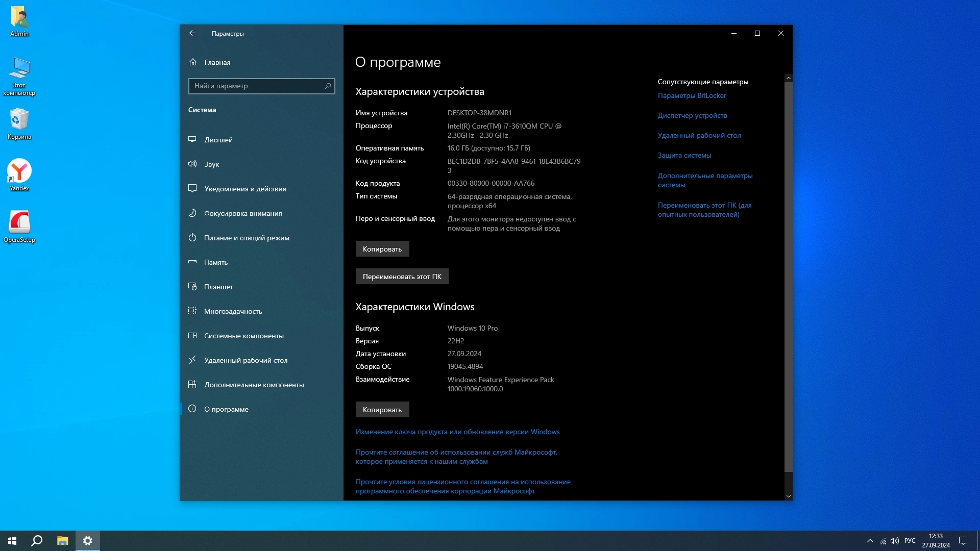Click Rename this PC button
Image resolution: width=980 pixels, height=551 pixels.
pos(402,277)
